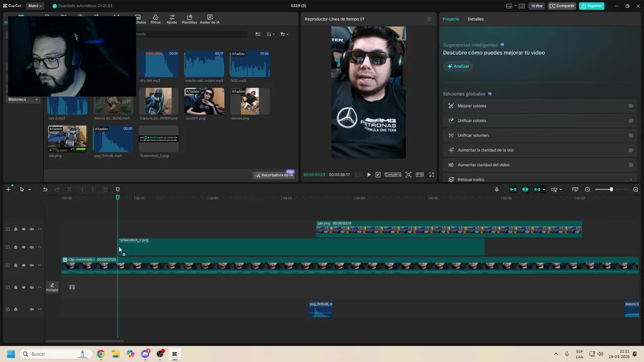Open keyboard shortcuts icon in title bar
Image resolution: width=644 pixels, height=362 pixels.
[x=522, y=6]
